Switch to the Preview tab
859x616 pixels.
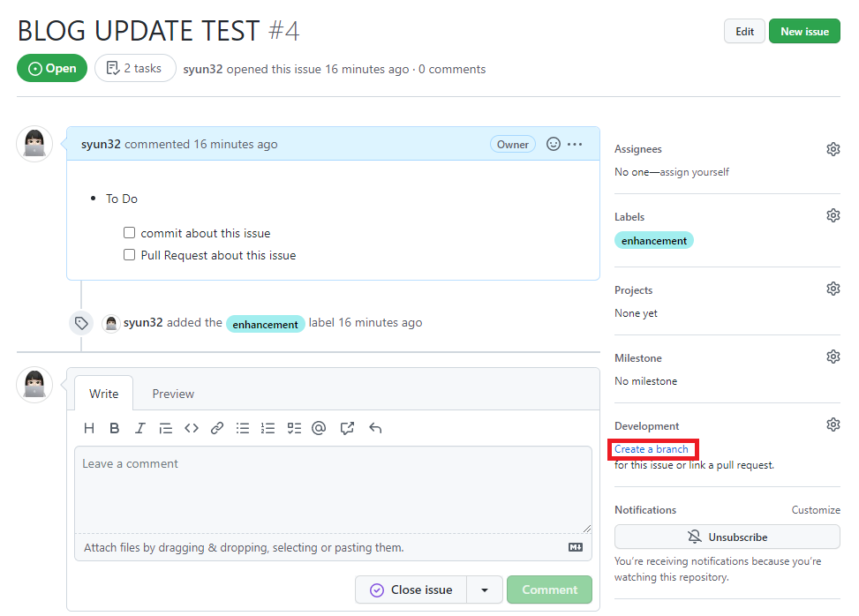[x=173, y=394]
